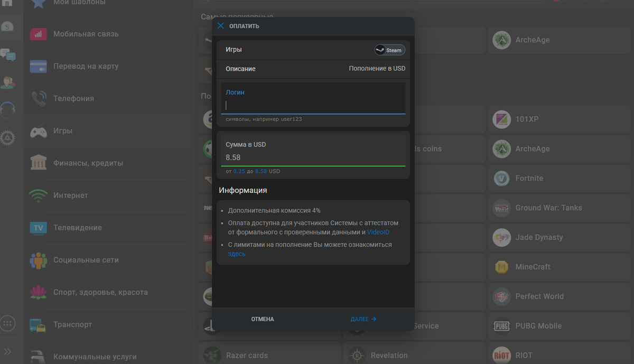Click the Пополнение в USD description text
Screen dimensions: 634x364
(377, 69)
